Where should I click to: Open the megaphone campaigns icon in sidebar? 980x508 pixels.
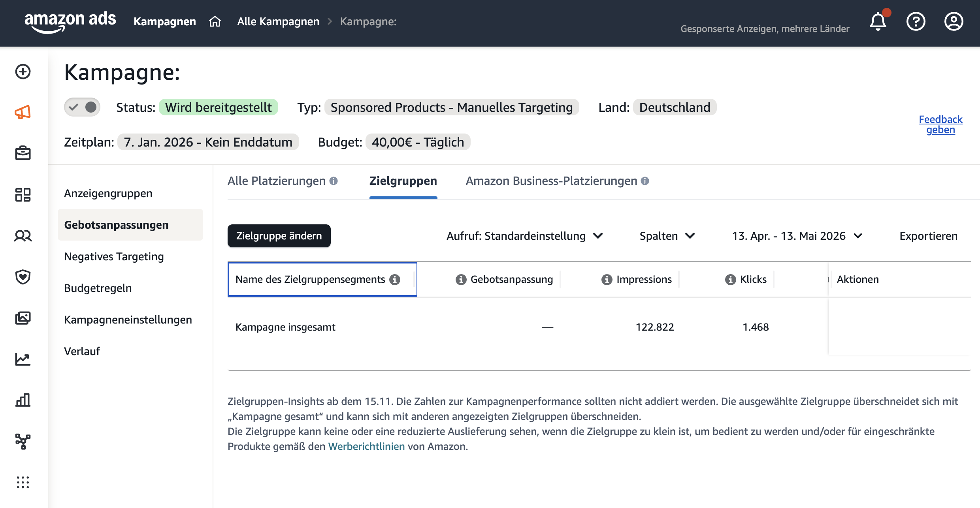pos(23,113)
